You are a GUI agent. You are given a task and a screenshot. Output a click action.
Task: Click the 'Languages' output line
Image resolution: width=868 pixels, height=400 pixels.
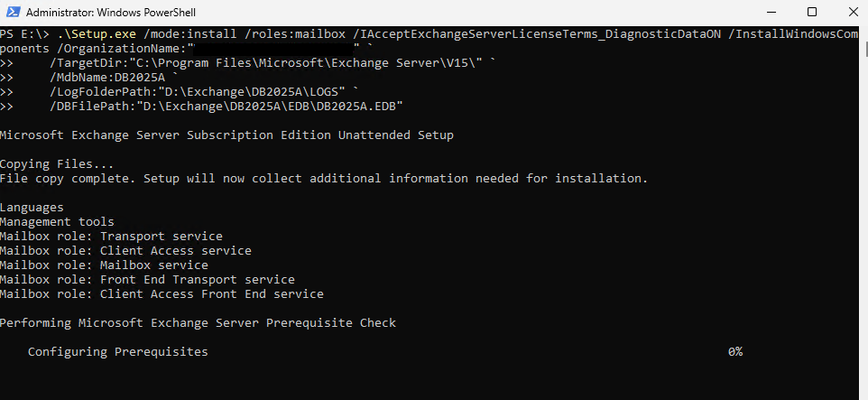pos(32,207)
